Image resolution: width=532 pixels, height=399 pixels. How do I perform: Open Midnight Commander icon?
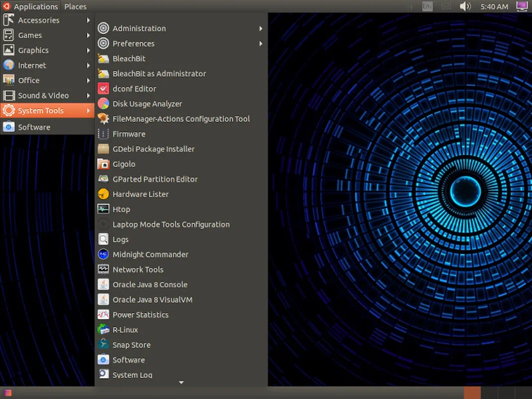[x=103, y=254]
